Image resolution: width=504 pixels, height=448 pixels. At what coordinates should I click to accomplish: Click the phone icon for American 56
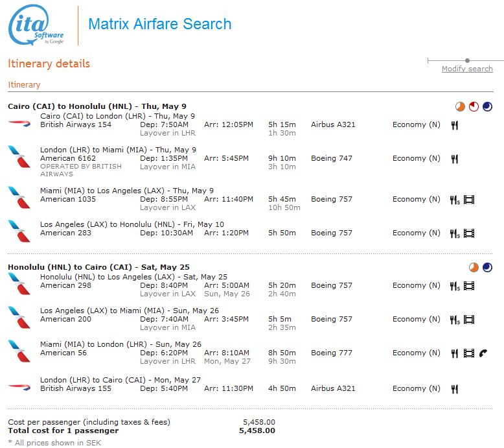483,353
